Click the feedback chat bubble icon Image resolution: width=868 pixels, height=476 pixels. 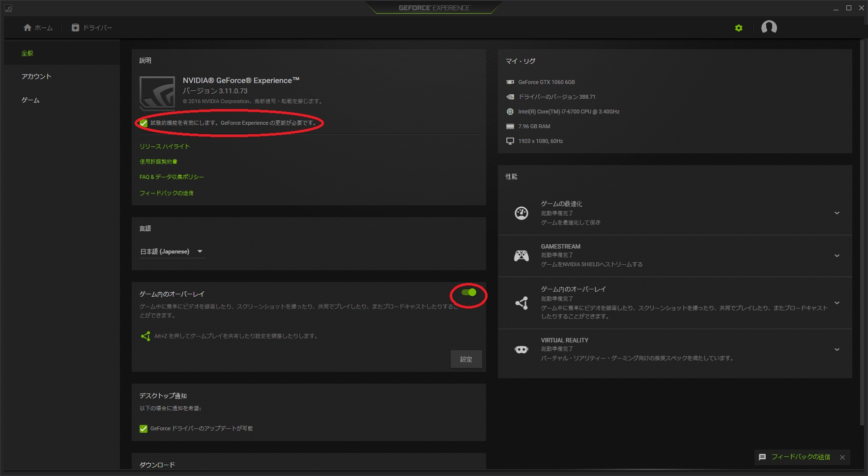pos(762,457)
